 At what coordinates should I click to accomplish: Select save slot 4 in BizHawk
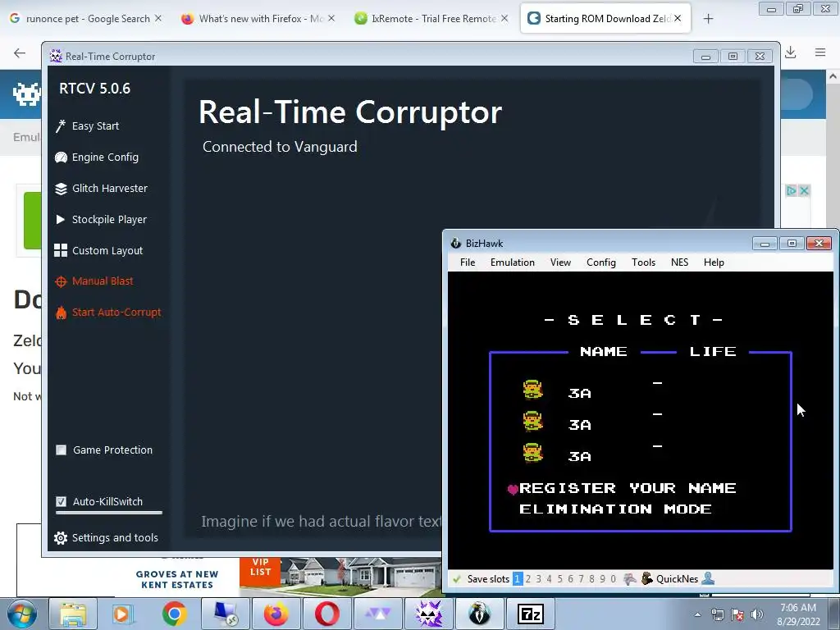pyautogui.click(x=549, y=579)
